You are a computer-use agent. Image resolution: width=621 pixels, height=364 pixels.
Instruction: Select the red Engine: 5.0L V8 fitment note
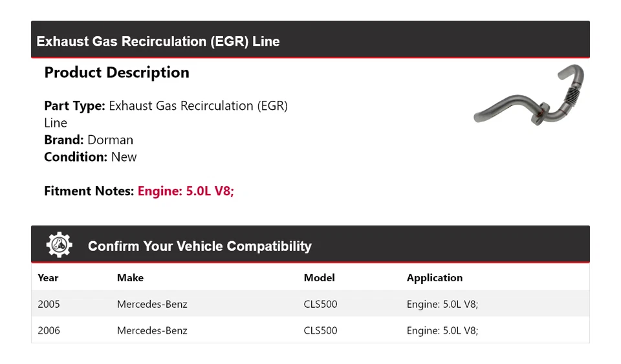pyautogui.click(x=186, y=191)
